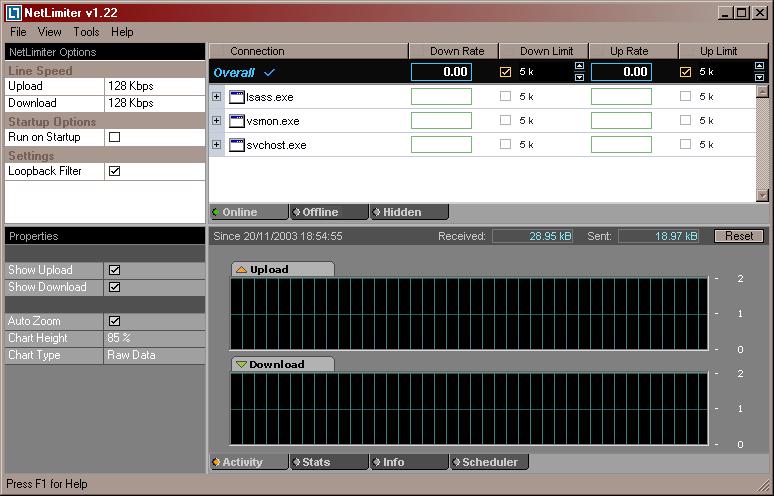This screenshot has width=774, height=496.
Task: Sort by the Down Rate column header
Action: pyautogui.click(x=454, y=51)
